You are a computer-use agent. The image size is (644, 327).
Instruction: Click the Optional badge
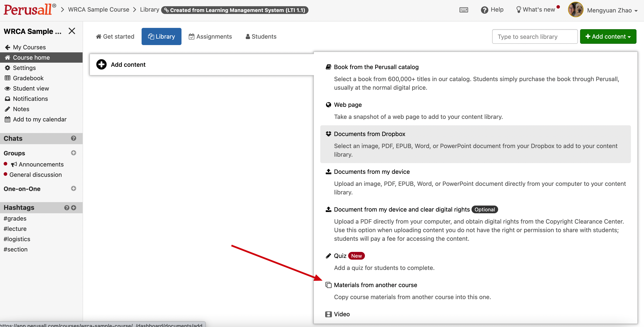[484, 209]
